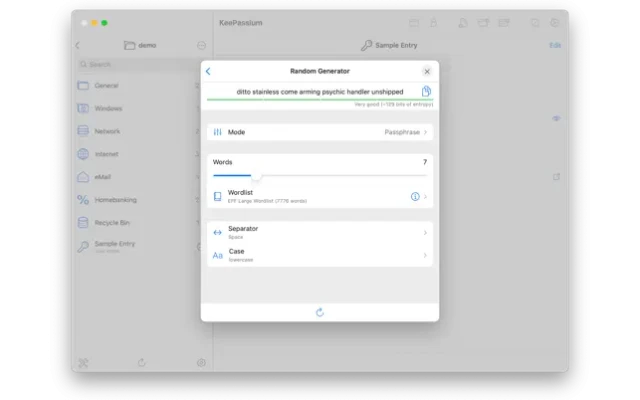Viewport: 640px width, 400px height.
Task: Click the generated passphrase text field
Action: point(314,91)
